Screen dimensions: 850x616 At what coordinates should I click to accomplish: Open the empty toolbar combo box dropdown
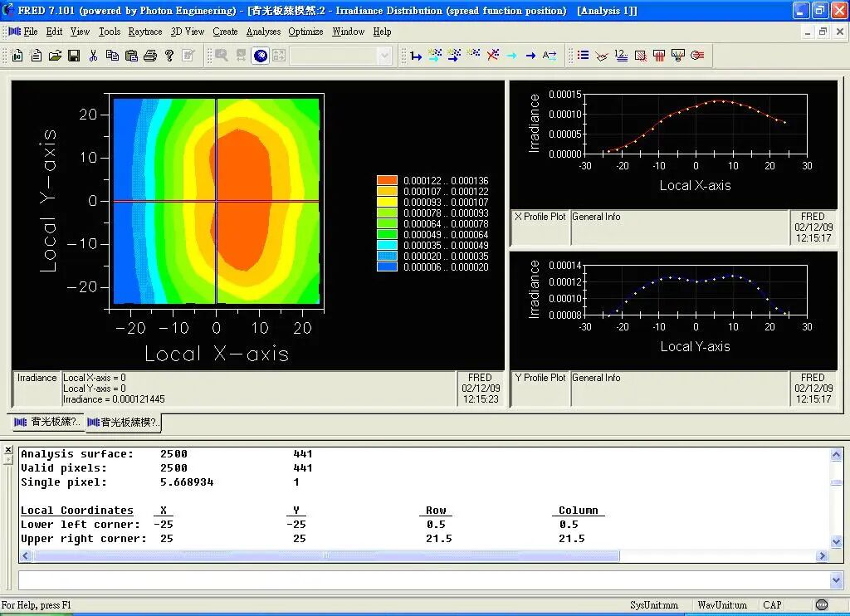384,56
